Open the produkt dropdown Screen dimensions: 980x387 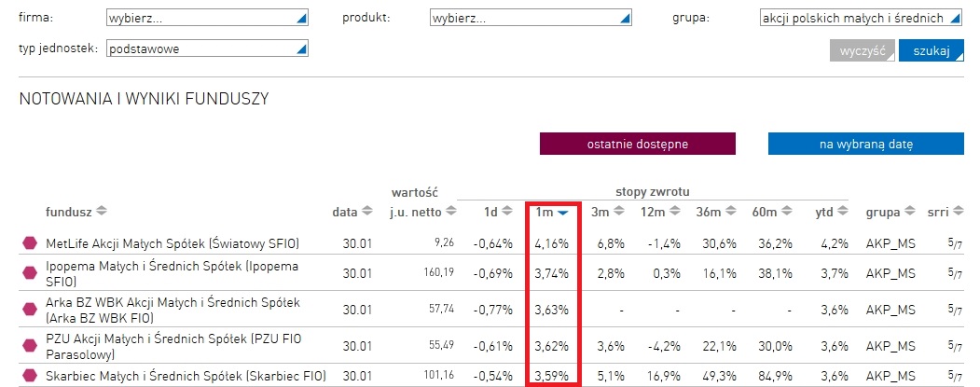pos(531,18)
